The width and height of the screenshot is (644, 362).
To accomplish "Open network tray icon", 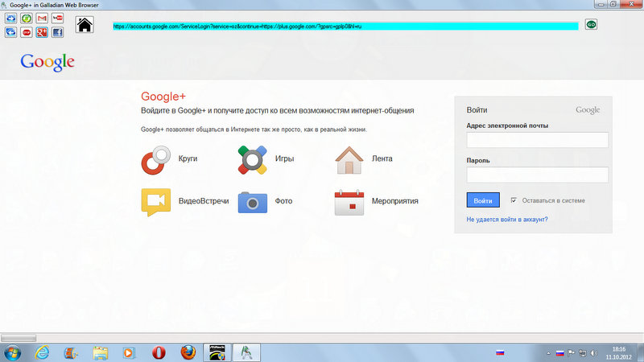I will [x=582, y=353].
